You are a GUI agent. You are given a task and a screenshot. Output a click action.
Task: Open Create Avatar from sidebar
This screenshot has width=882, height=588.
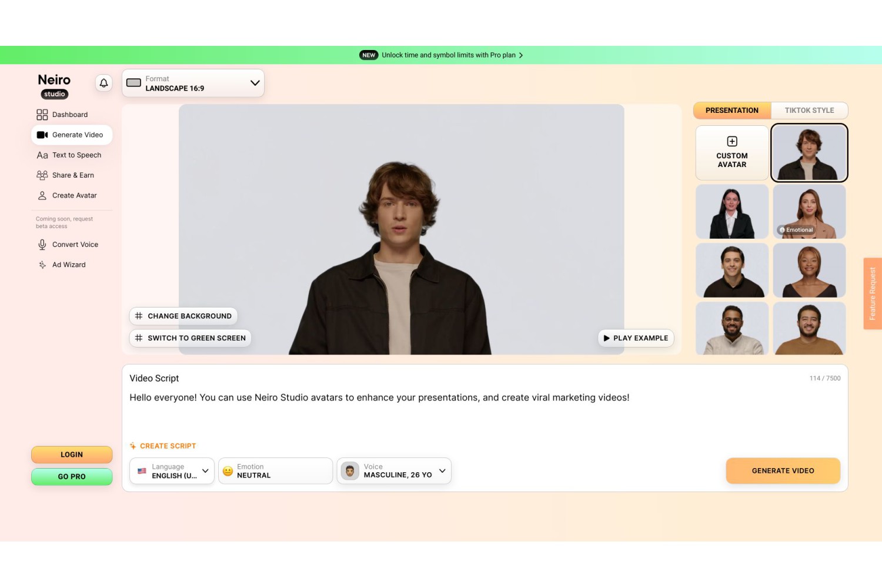click(x=72, y=195)
